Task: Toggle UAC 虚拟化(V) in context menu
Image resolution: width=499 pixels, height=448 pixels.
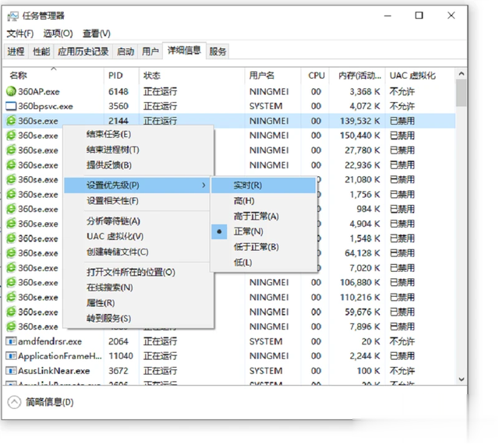Action: (x=139, y=237)
